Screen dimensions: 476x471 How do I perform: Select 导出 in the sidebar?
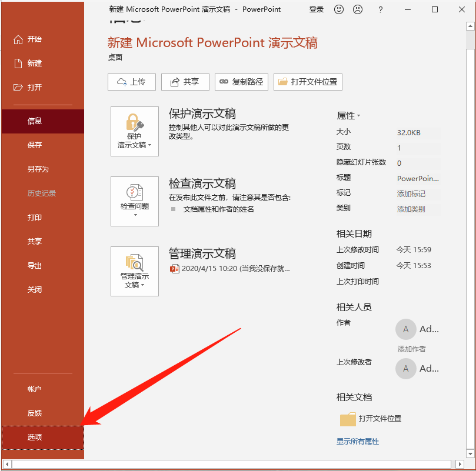[x=43, y=266]
